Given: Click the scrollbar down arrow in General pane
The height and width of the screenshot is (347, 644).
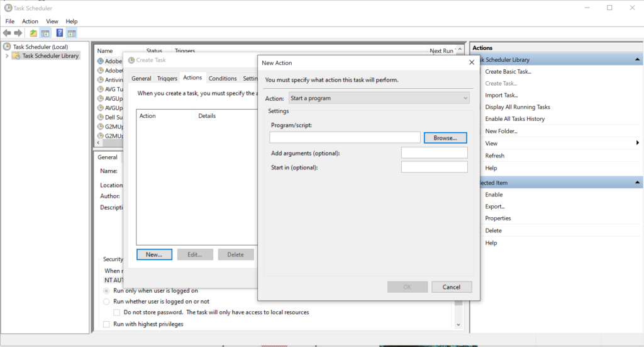Looking at the screenshot, I should 458,324.
